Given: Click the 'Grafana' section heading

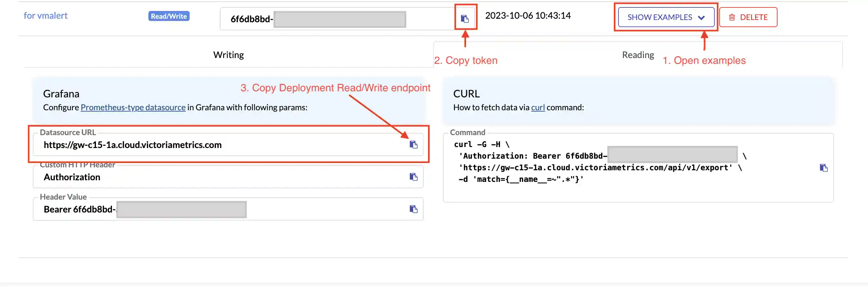Looking at the screenshot, I should [x=61, y=94].
